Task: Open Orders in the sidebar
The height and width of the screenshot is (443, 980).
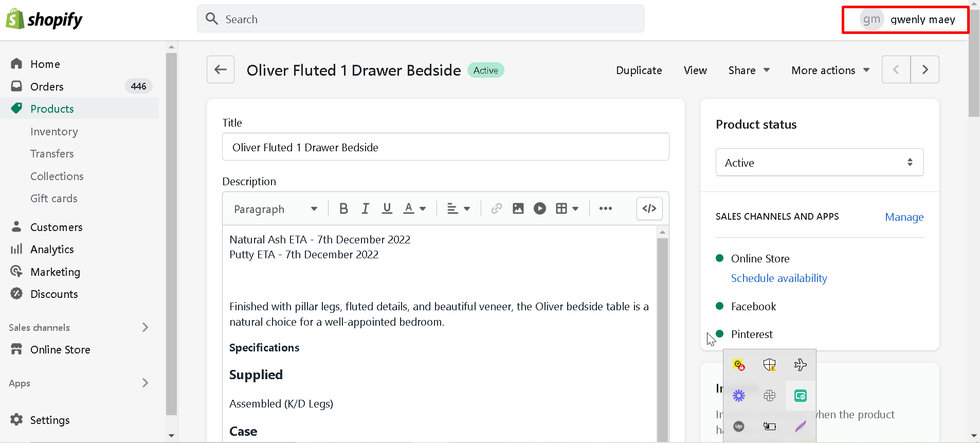Action: 47,86
